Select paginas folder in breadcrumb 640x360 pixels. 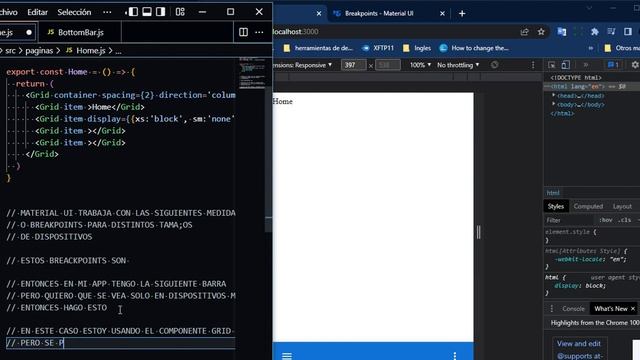[x=39, y=51]
